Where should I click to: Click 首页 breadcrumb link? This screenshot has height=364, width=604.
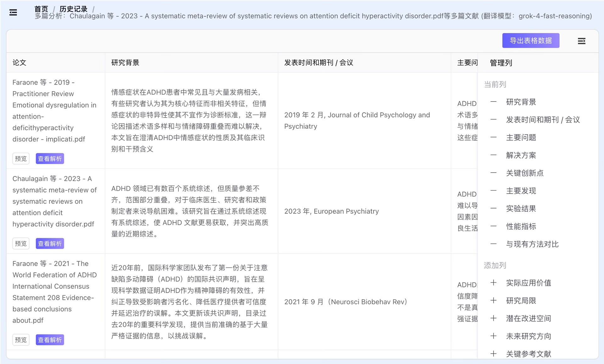pyautogui.click(x=41, y=9)
